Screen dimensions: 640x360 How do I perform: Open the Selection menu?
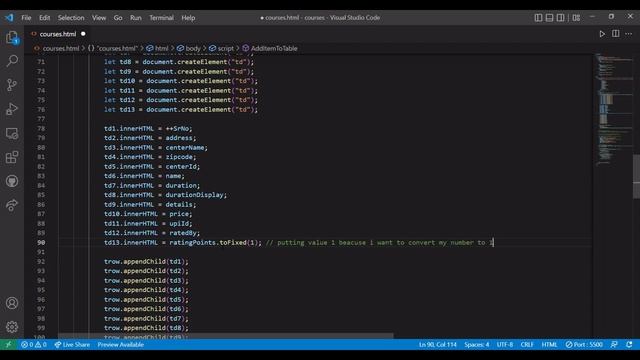click(71, 18)
